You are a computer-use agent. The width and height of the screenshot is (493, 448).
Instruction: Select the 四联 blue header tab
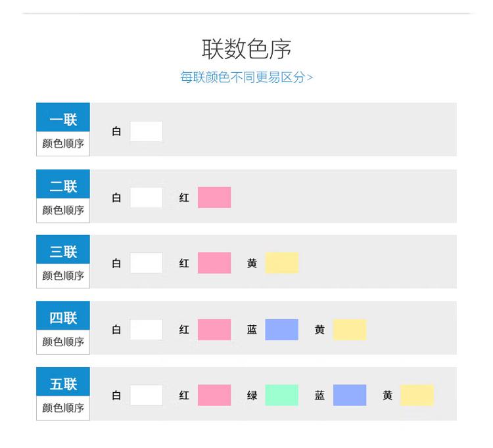pyautogui.click(x=63, y=315)
